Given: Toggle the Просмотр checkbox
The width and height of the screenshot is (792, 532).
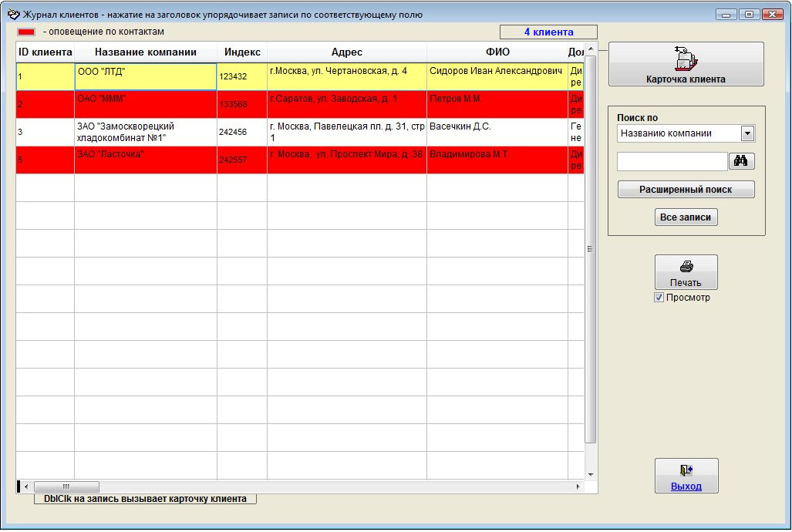Looking at the screenshot, I should coord(659,298).
